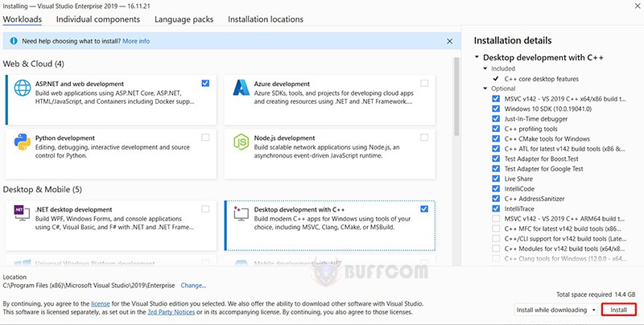Screen dimensions: 644x325
Task: Collapse Desktop development with C++ details
Action: pos(477,57)
